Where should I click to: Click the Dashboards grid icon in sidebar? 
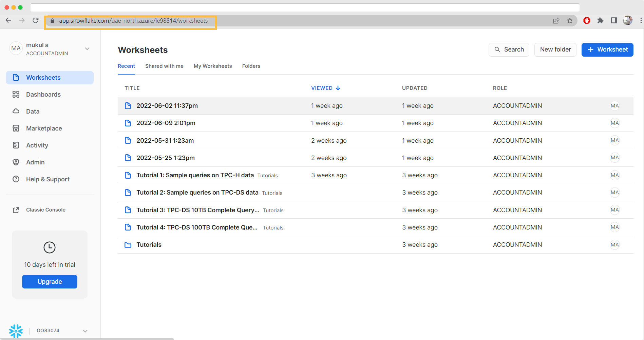pos(16,95)
